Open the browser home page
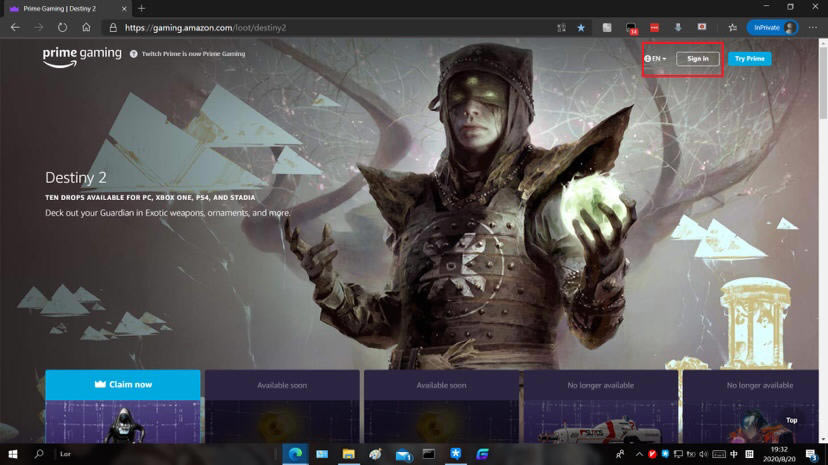 tap(86, 27)
